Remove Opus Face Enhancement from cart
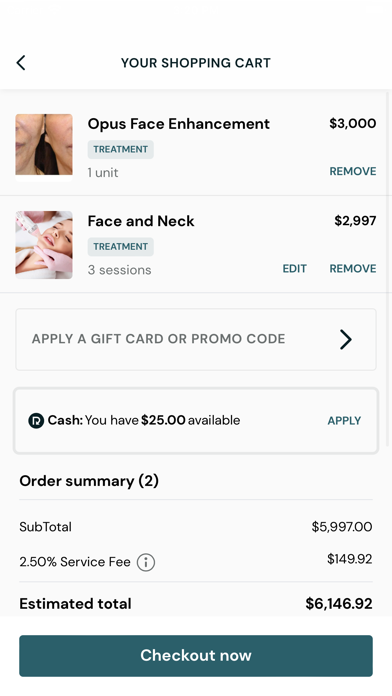The height and width of the screenshot is (696, 392). (352, 171)
